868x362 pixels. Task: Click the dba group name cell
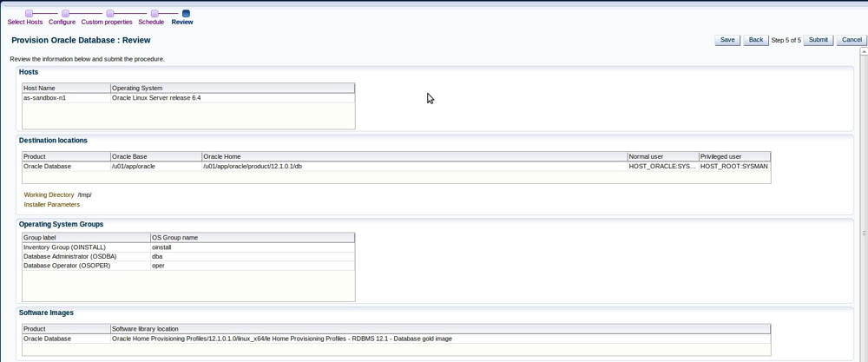click(x=253, y=256)
